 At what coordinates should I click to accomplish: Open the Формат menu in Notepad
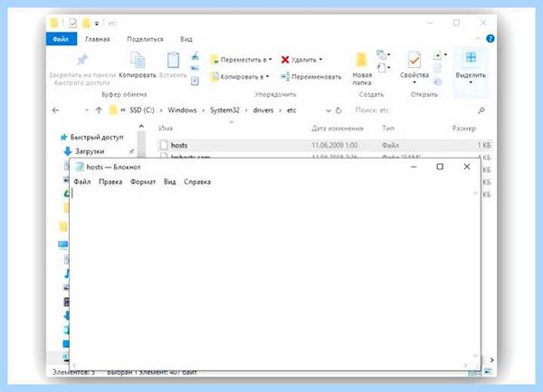click(x=143, y=182)
